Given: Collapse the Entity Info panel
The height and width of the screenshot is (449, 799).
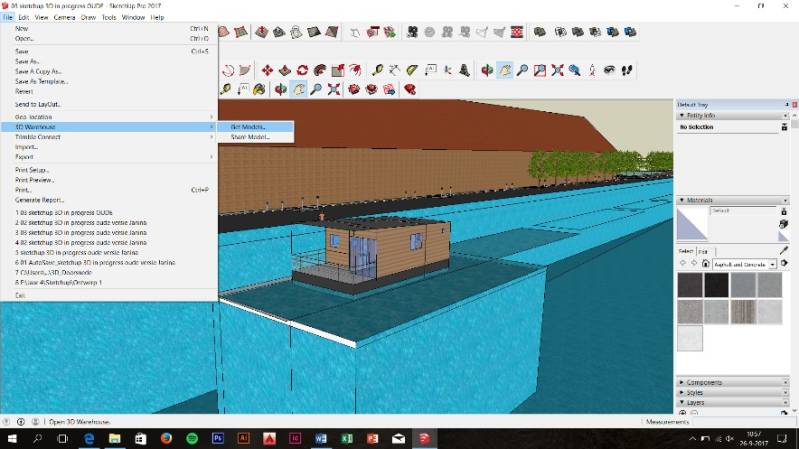Looking at the screenshot, I should (682, 116).
